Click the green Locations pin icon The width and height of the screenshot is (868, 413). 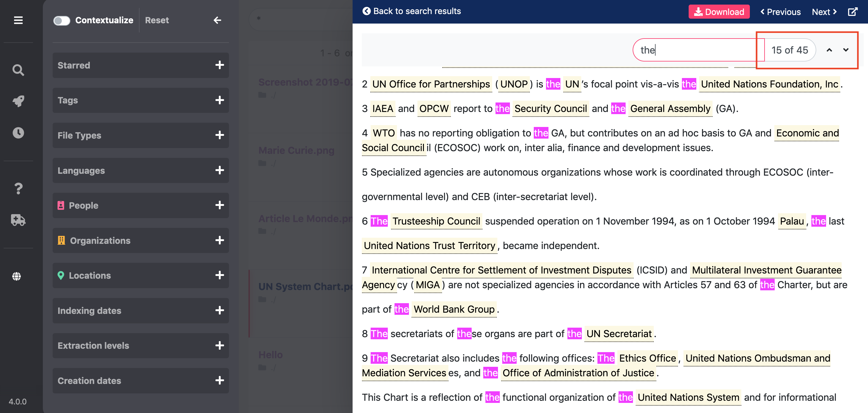pyautogui.click(x=61, y=276)
